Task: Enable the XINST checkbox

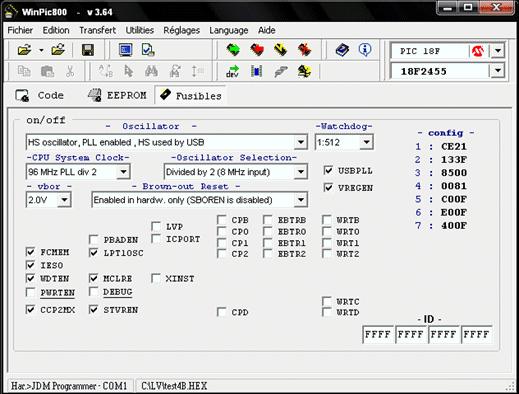Action: point(156,278)
